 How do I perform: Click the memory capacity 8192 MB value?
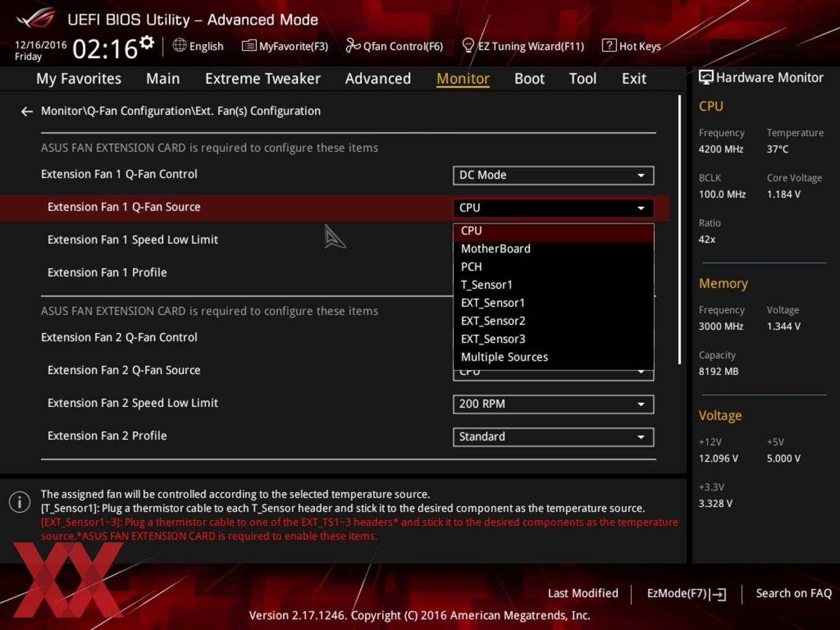(x=718, y=371)
